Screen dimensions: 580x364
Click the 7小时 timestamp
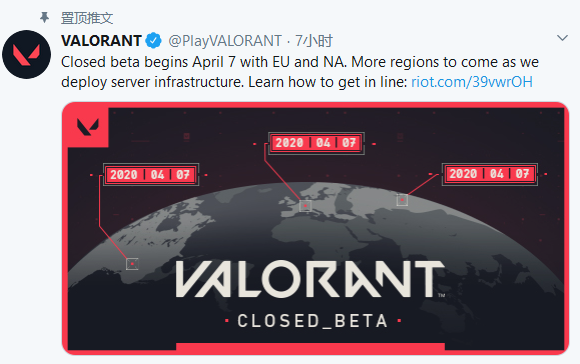tap(314, 41)
